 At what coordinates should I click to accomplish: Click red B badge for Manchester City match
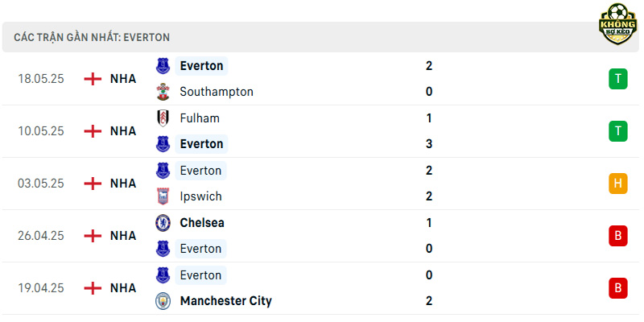click(617, 288)
